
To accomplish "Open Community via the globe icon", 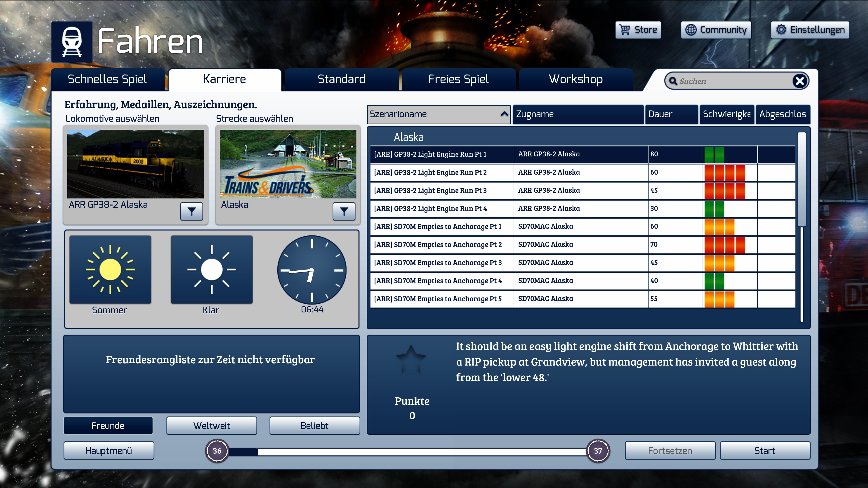I will click(x=691, y=30).
